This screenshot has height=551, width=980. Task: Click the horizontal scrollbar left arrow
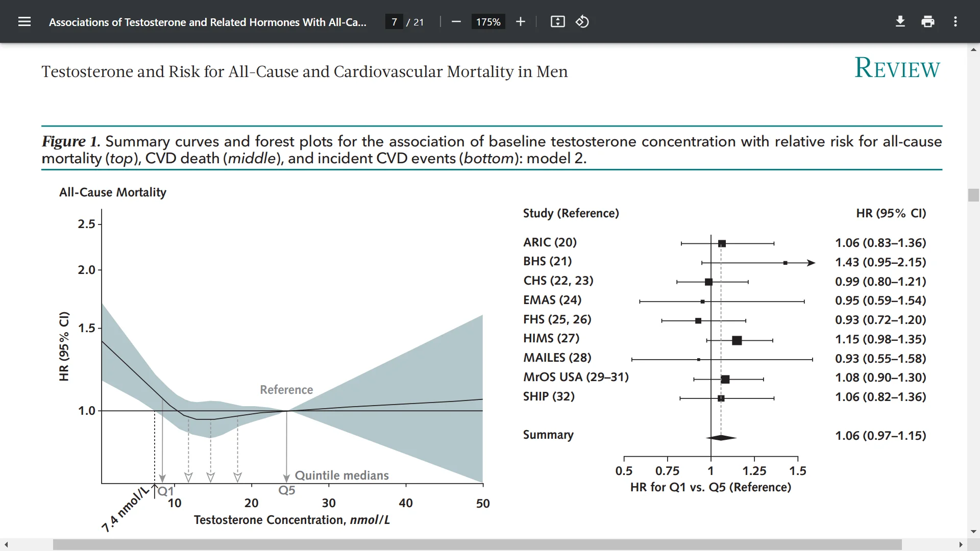coord(6,545)
